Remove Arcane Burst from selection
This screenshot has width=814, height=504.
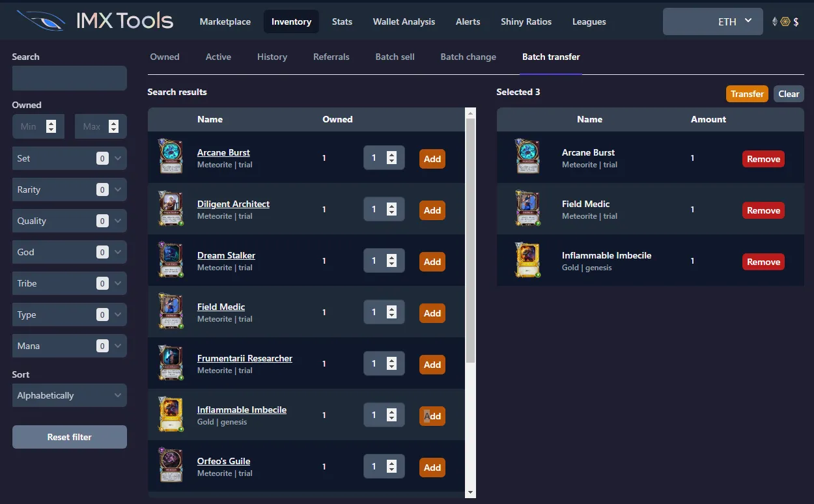(x=763, y=159)
